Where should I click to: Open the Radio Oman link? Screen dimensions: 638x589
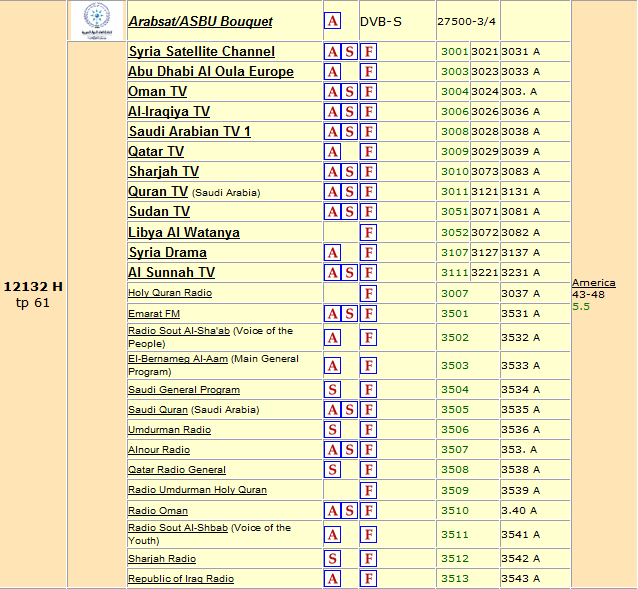pyautogui.click(x=158, y=510)
